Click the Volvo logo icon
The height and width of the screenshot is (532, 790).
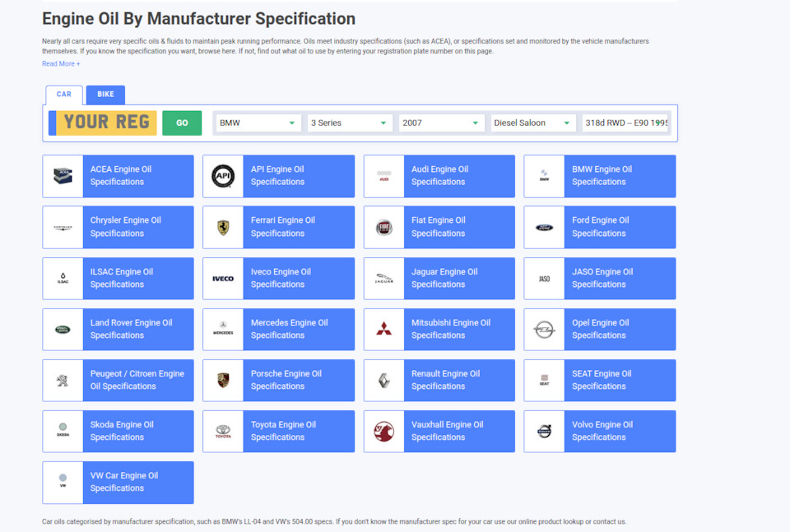(545, 431)
